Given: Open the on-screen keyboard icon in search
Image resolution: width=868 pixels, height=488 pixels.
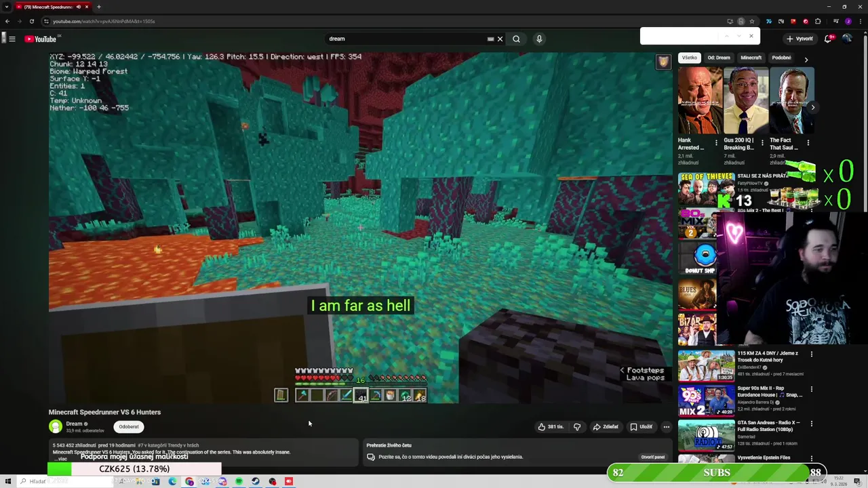Looking at the screenshot, I should click(490, 39).
